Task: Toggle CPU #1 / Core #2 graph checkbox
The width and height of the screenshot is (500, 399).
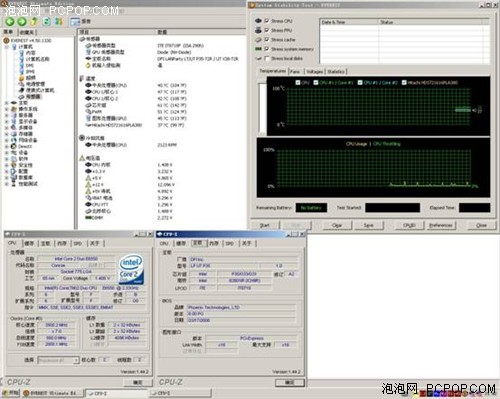Action: pyautogui.click(x=360, y=82)
